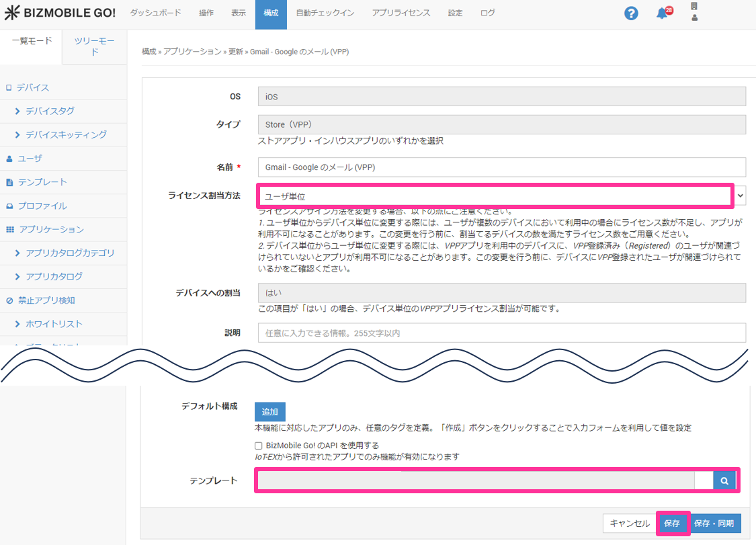The height and width of the screenshot is (545, 756).
Task: Expand デバイスタグ in the sidebar
Action: (x=50, y=111)
